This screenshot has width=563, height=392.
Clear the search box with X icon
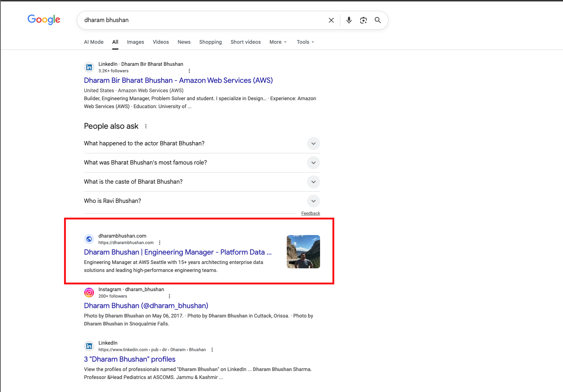coord(331,20)
